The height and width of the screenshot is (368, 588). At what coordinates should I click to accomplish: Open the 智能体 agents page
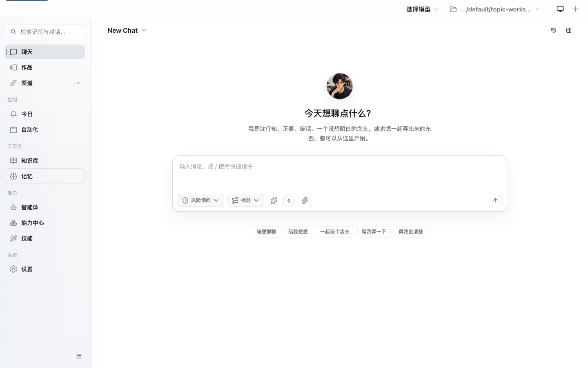[x=45, y=207]
